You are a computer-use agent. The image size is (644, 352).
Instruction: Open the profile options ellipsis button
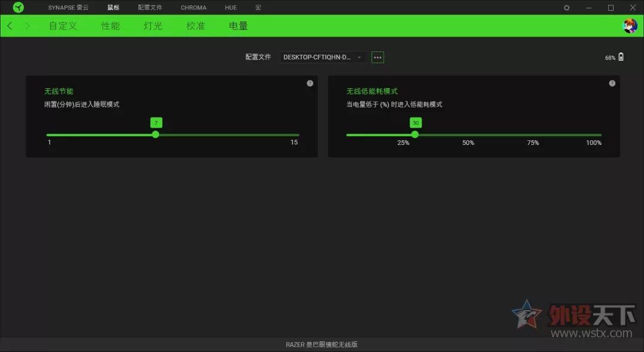[377, 57]
